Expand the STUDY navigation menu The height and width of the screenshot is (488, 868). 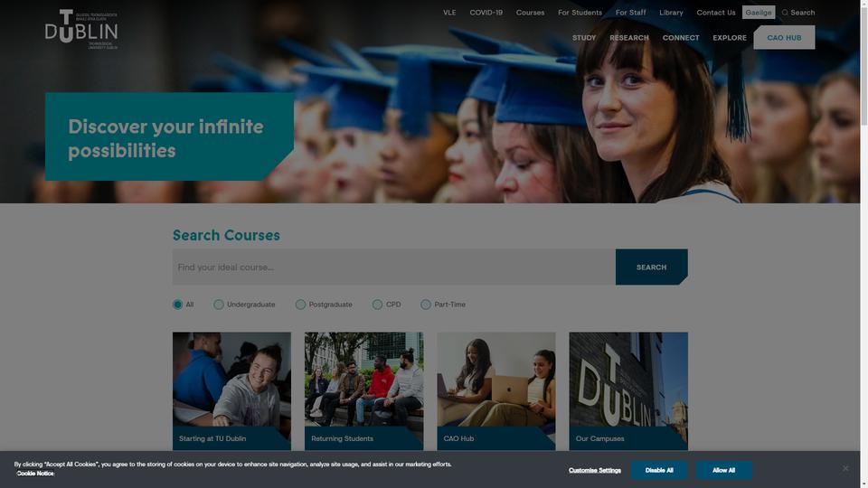click(584, 38)
